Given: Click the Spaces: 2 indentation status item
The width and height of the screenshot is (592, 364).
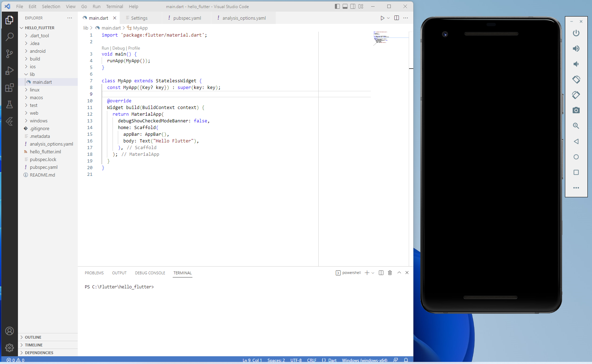Looking at the screenshot, I should pyautogui.click(x=276, y=360).
